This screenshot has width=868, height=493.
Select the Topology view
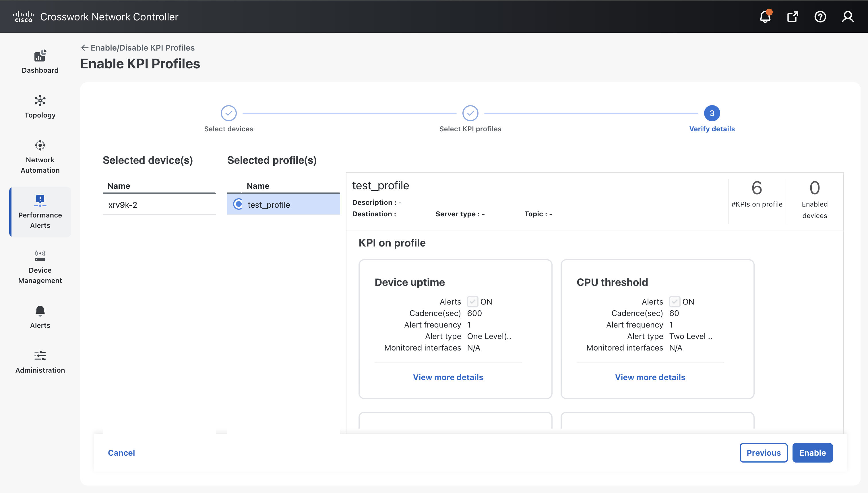tap(40, 106)
